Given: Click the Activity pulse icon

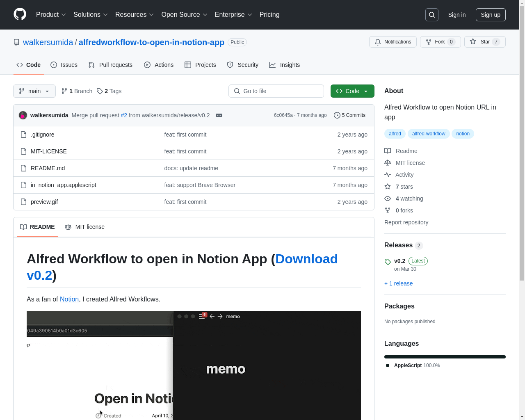Looking at the screenshot, I should coord(388,175).
